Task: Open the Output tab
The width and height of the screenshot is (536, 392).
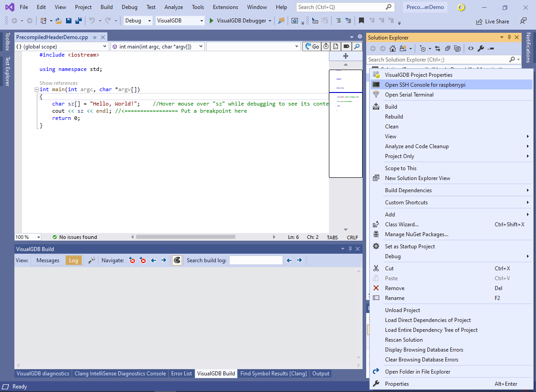Action: point(321,374)
